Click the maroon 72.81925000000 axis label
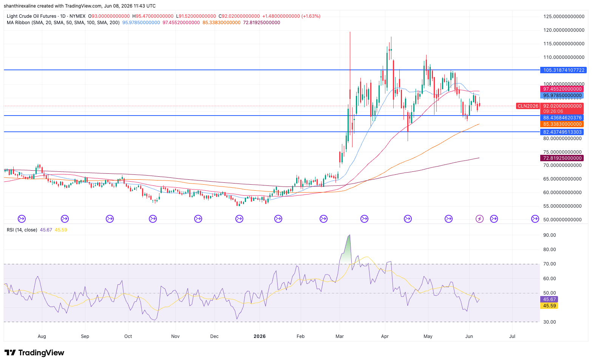592x364 pixels. [562, 158]
